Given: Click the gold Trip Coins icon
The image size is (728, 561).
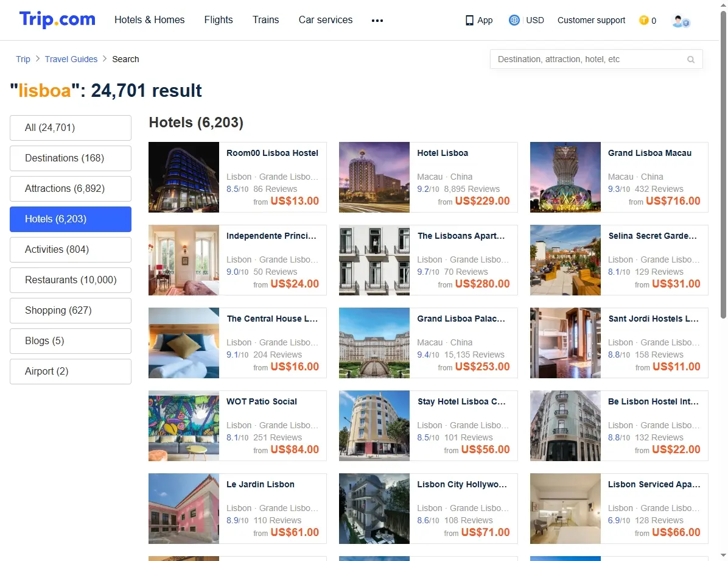Looking at the screenshot, I should pyautogui.click(x=643, y=20).
